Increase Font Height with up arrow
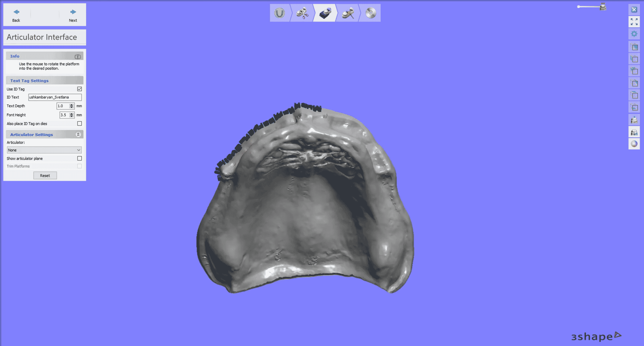Screen dimensions: 644x346 (72, 113)
